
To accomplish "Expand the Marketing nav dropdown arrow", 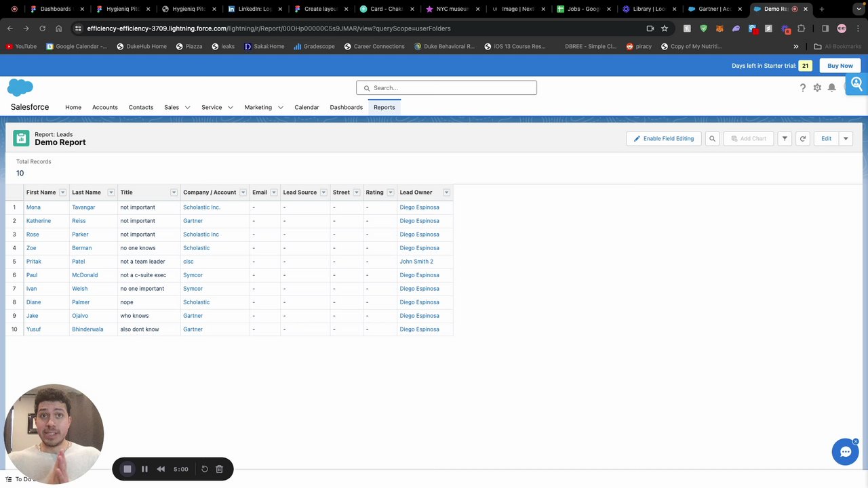I will click(280, 107).
